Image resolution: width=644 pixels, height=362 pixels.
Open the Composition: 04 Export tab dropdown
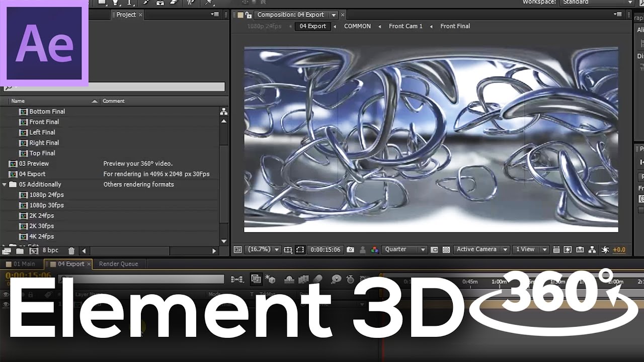[x=334, y=15]
